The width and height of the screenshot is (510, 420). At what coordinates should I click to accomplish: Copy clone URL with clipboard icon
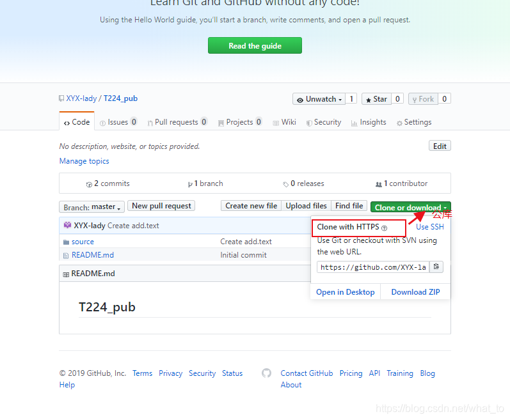[436, 267]
